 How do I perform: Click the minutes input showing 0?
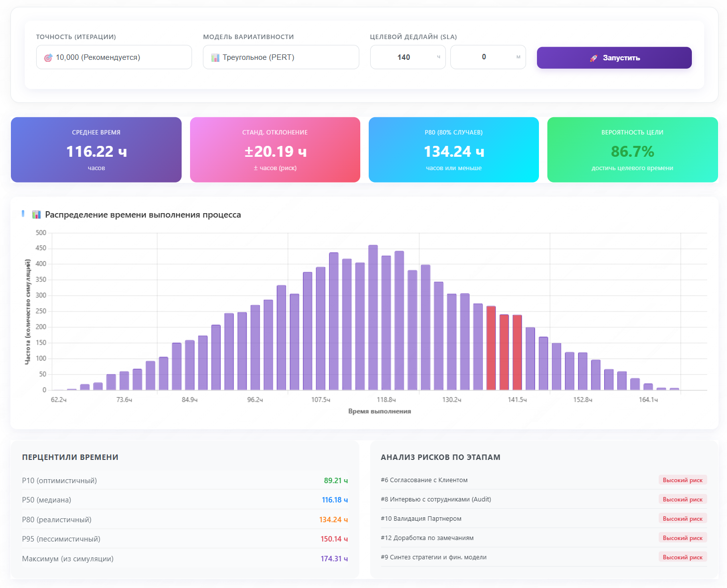(x=485, y=57)
